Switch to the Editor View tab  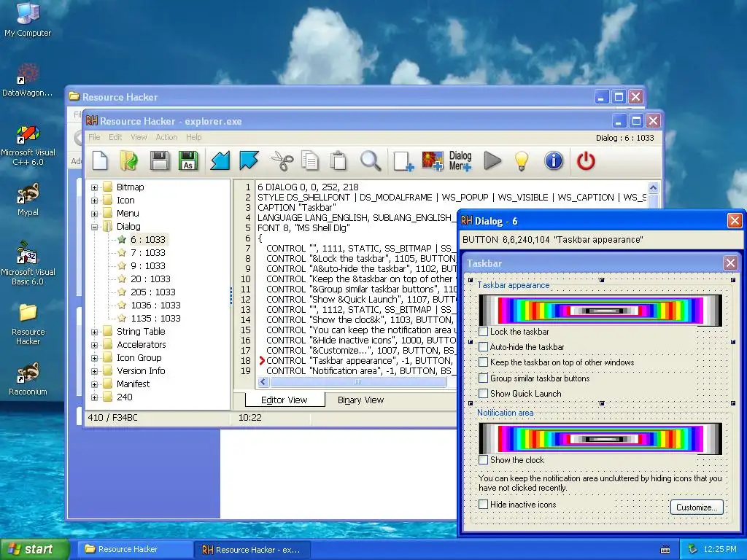(285, 400)
